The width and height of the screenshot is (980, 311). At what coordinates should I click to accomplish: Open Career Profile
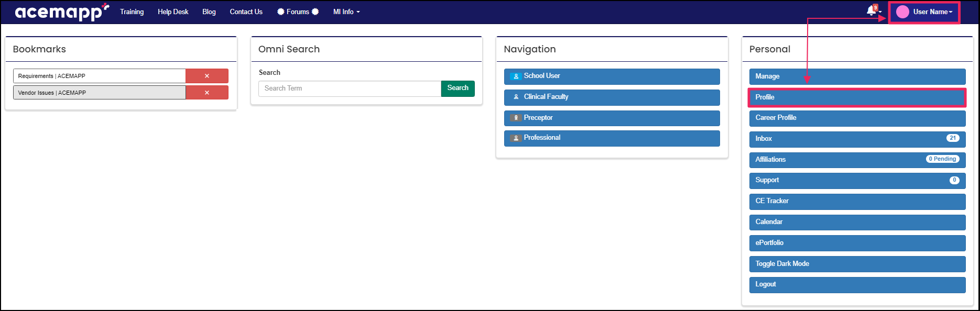(x=857, y=118)
